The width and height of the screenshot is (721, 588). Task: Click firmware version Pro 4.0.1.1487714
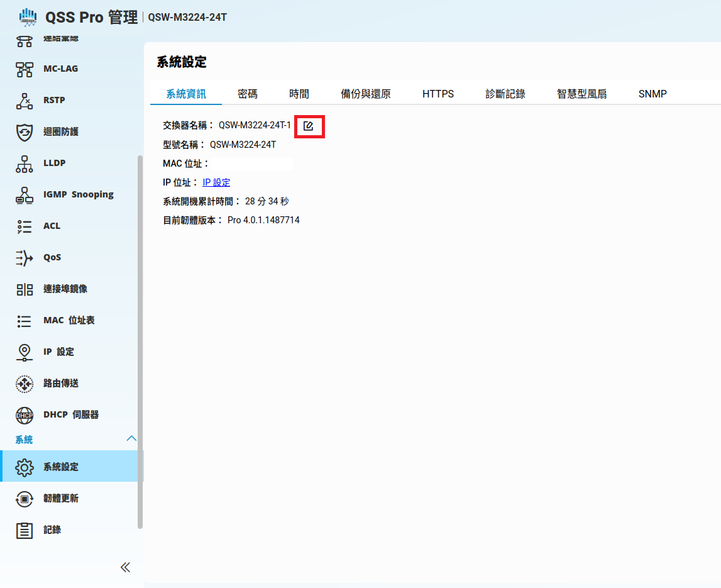(x=263, y=220)
